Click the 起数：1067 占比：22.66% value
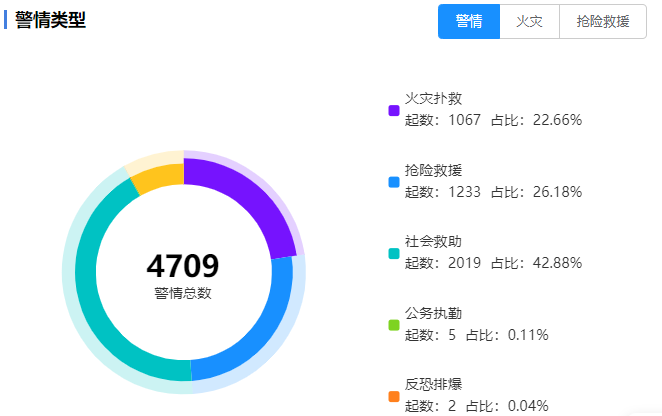The height and width of the screenshot is (416, 662). [493, 120]
